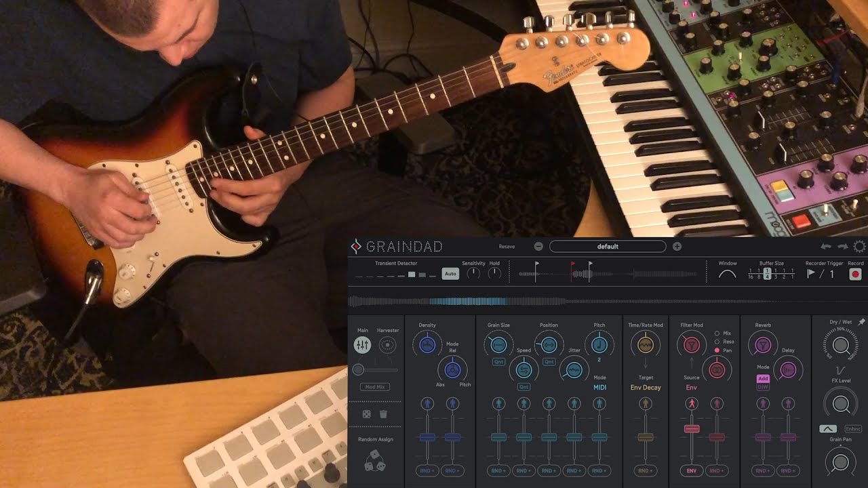Click the figure icon above Time/Rate Mod fader
Image resolution: width=868 pixels, height=488 pixels.
click(x=646, y=404)
